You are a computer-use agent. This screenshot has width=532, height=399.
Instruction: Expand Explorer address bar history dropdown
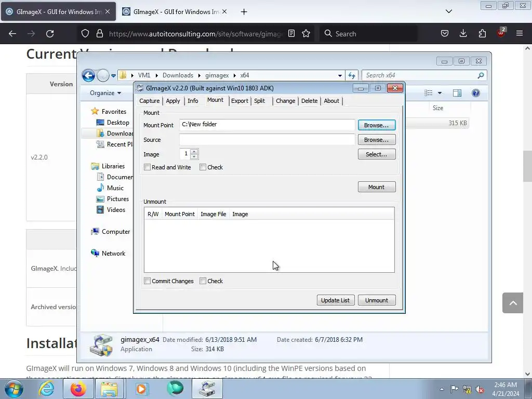[340, 75]
